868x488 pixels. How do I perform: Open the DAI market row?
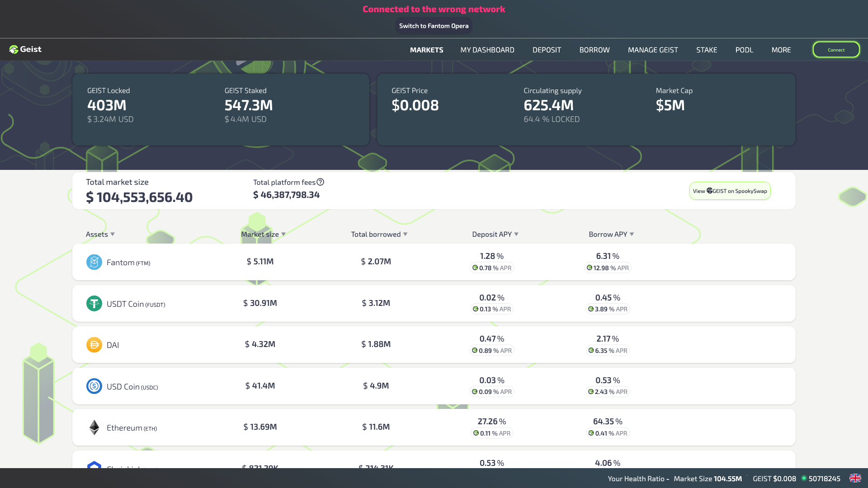(434, 345)
